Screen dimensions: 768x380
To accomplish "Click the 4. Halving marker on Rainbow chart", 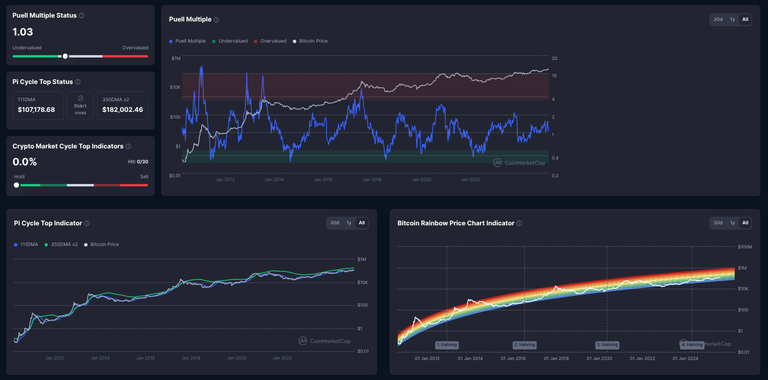I will [691, 345].
